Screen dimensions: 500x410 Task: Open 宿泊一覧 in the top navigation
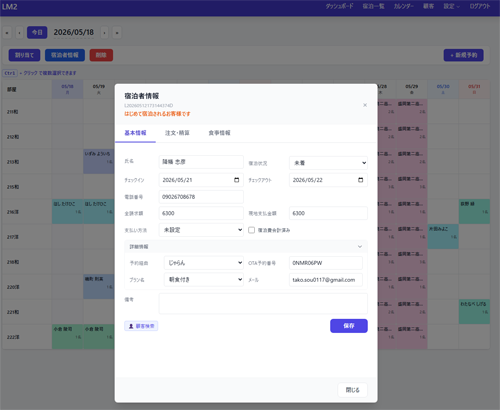pos(373,6)
